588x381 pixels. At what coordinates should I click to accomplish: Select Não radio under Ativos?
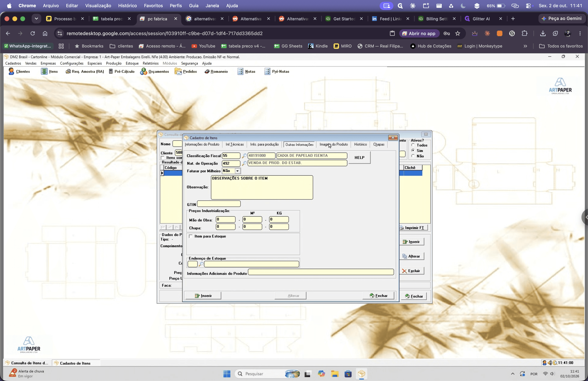413,156
